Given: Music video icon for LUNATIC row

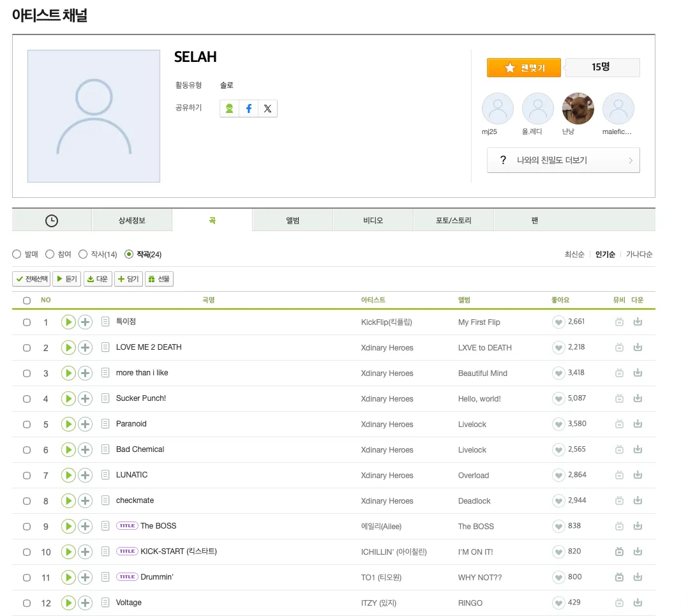Looking at the screenshot, I should point(619,475).
